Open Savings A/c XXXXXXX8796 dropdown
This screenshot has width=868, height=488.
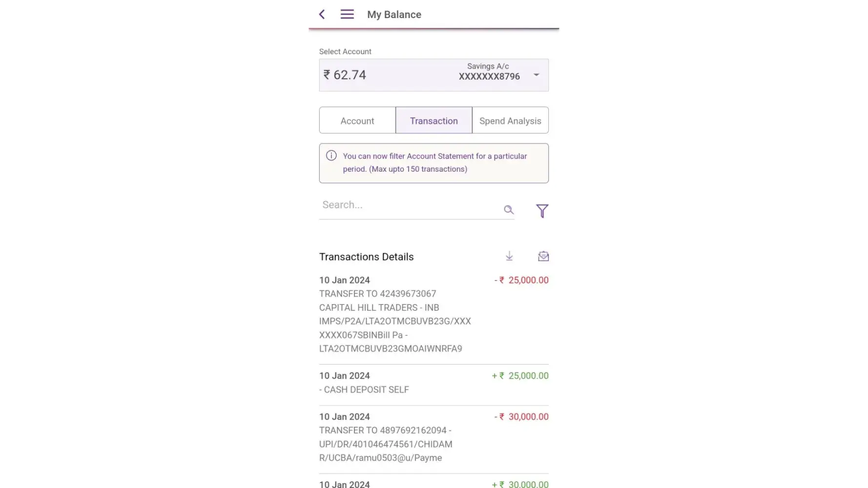pos(489,72)
